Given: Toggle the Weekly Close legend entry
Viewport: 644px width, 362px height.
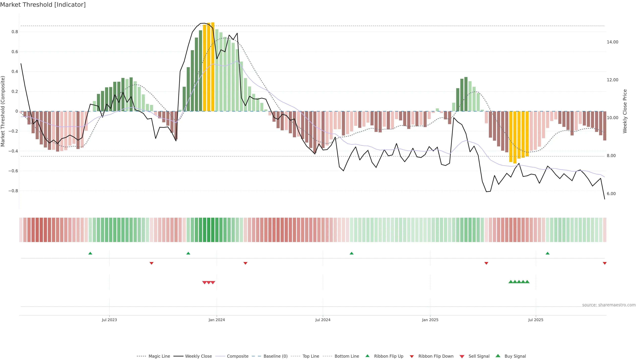Looking at the screenshot, I should [x=198, y=356].
